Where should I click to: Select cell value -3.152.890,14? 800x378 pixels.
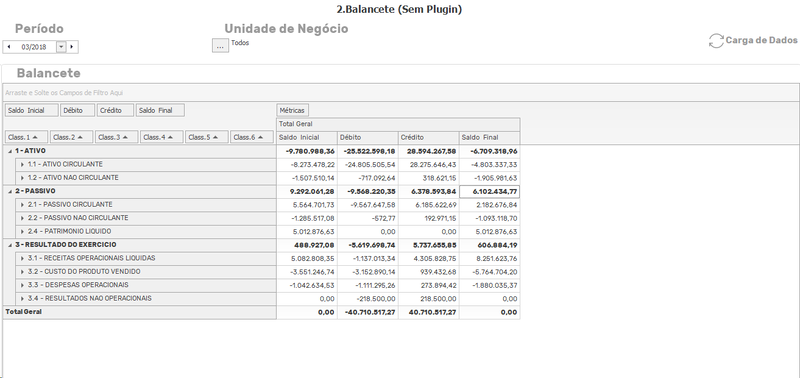(367, 272)
